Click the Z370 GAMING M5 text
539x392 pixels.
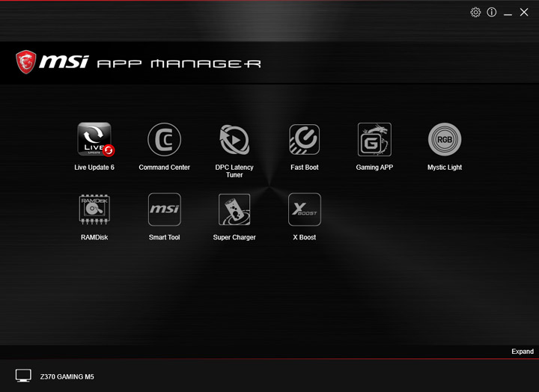67,376
